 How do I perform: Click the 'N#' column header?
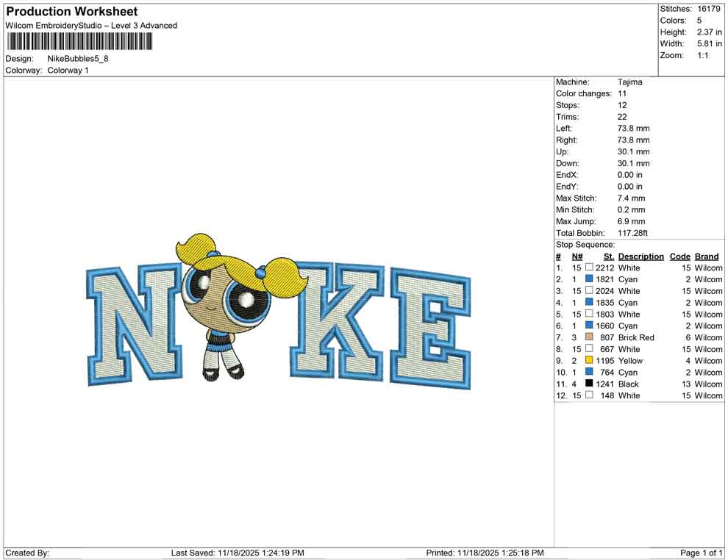tap(577, 256)
